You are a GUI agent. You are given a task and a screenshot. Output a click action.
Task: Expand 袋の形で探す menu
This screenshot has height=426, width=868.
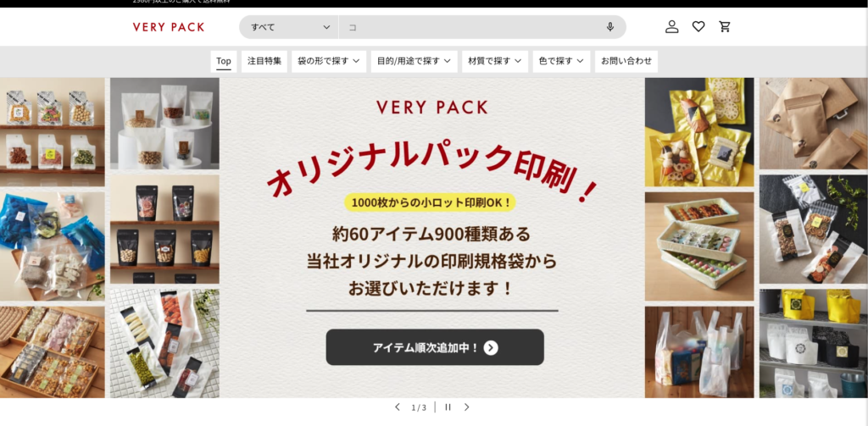329,62
